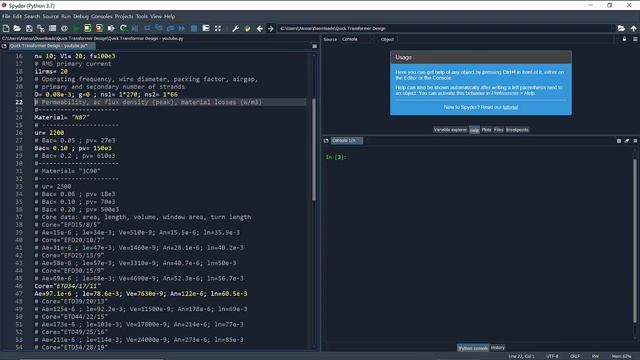Open the Spyder tutorial link
The image size is (640, 360).
coord(510,107)
